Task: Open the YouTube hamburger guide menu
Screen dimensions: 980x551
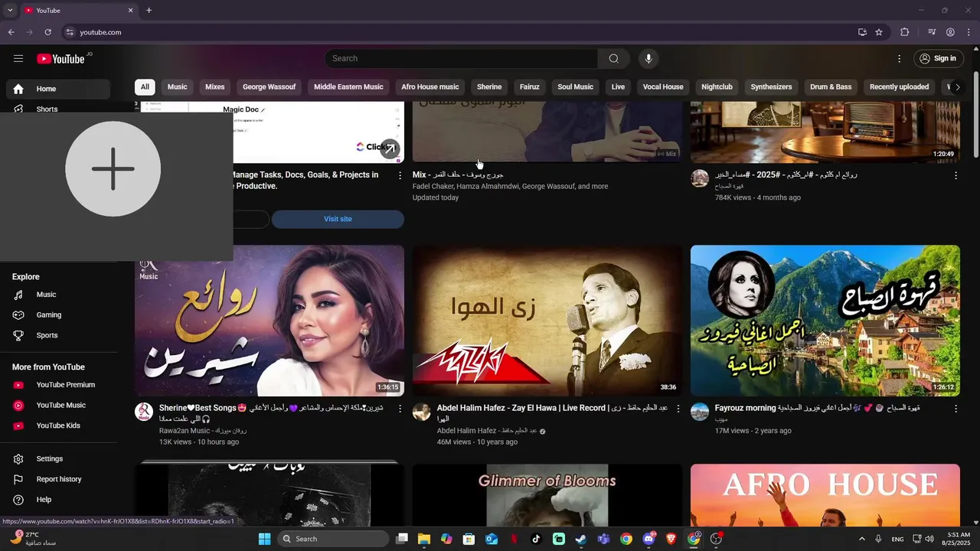Action: pyautogui.click(x=18, y=59)
